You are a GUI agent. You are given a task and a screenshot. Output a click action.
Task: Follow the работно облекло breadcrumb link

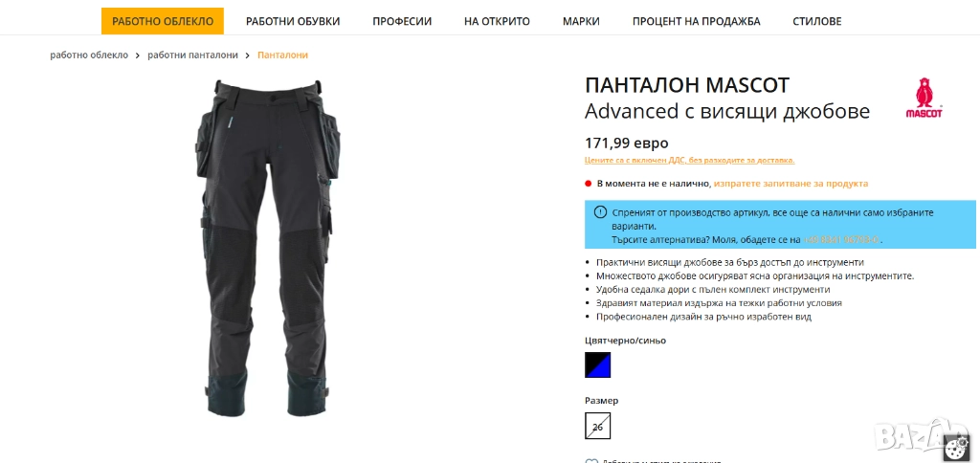coord(89,55)
